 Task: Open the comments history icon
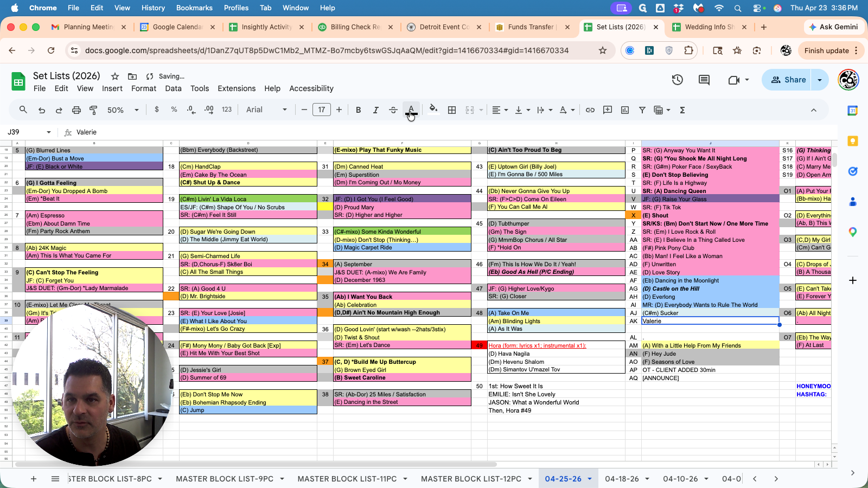pyautogui.click(x=704, y=80)
